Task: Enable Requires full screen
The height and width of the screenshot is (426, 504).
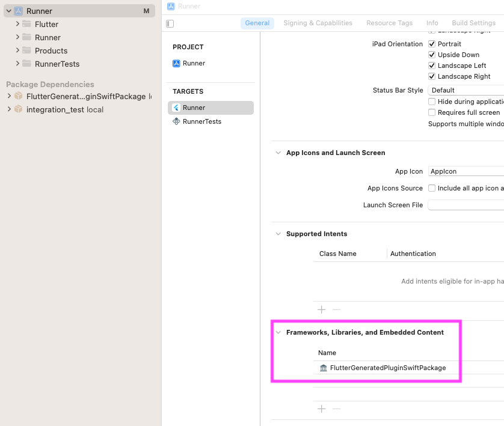Action: click(x=432, y=112)
